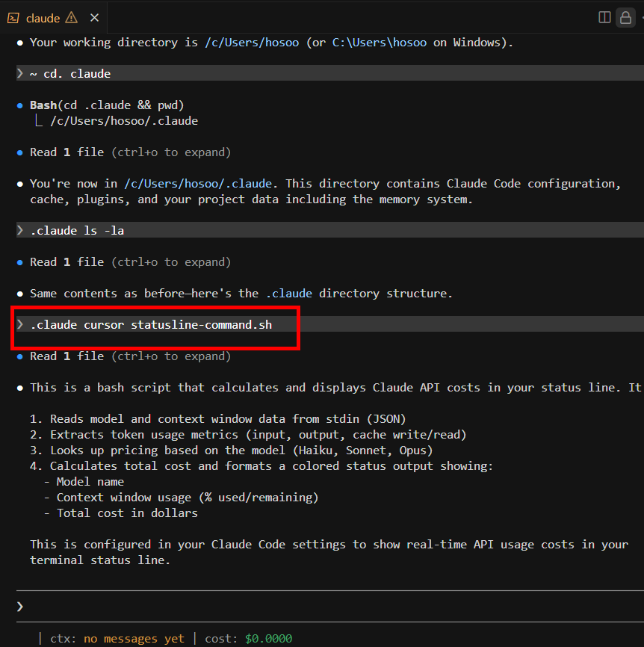Viewport: 644px width, 647px height.
Task: Click the 'Same contents as before' line
Action: pyautogui.click(x=241, y=294)
